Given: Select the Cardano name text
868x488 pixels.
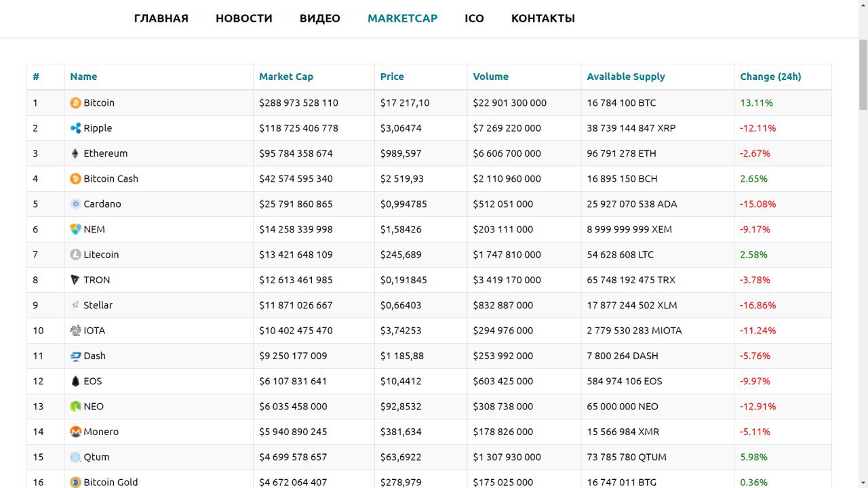Looking at the screenshot, I should 102,204.
